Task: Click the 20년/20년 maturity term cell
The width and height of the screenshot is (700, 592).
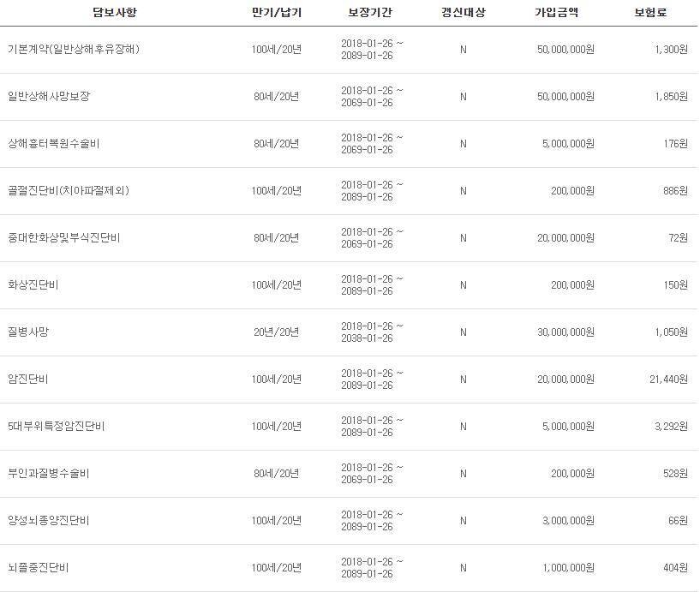Action: 276,332
